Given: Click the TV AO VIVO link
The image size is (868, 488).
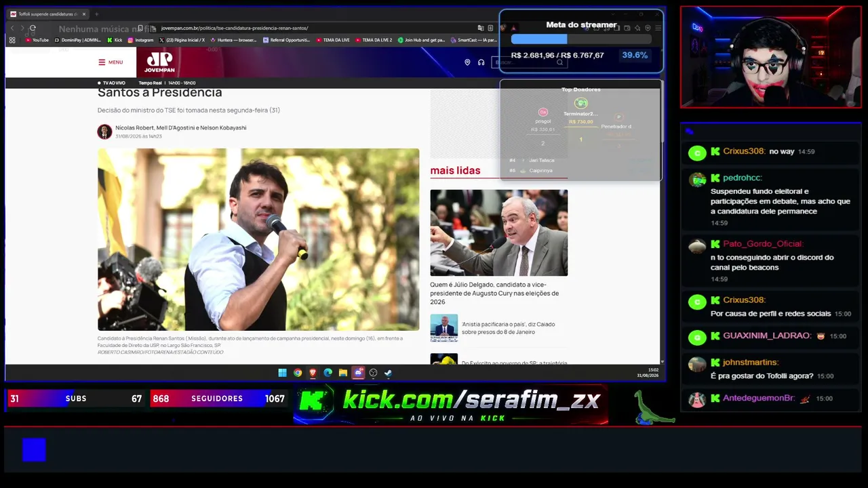Looking at the screenshot, I should [x=111, y=83].
